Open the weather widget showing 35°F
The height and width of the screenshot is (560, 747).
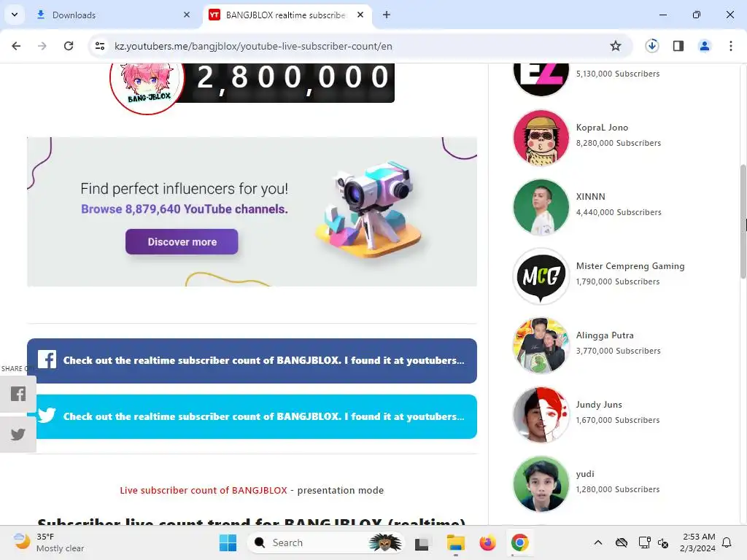click(49, 542)
